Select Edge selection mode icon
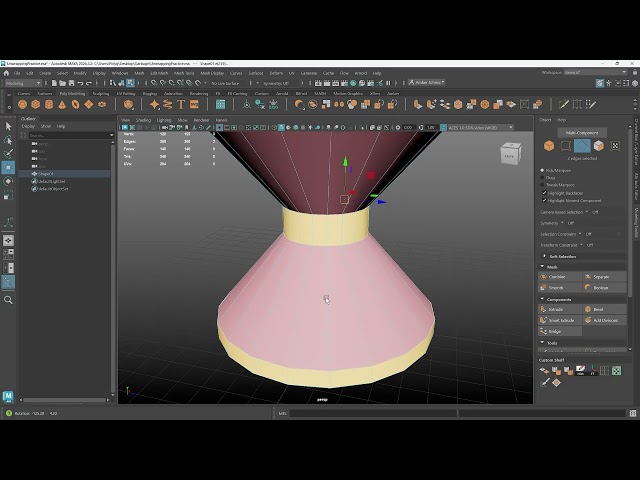The height and width of the screenshot is (480, 640). pos(582,146)
